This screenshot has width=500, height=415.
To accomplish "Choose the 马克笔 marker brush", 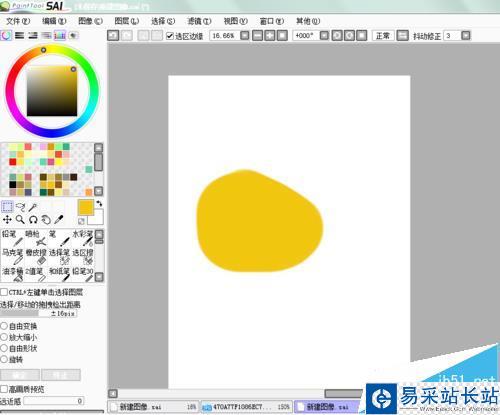I will click(x=13, y=257).
